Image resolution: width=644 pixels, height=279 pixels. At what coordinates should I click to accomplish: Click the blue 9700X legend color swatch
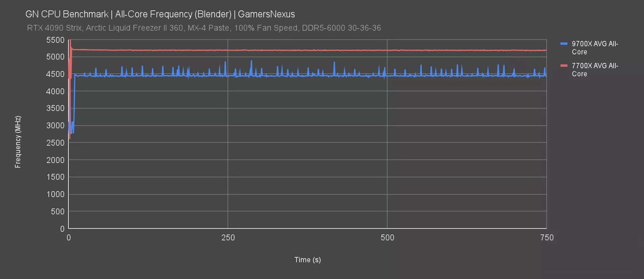point(564,44)
